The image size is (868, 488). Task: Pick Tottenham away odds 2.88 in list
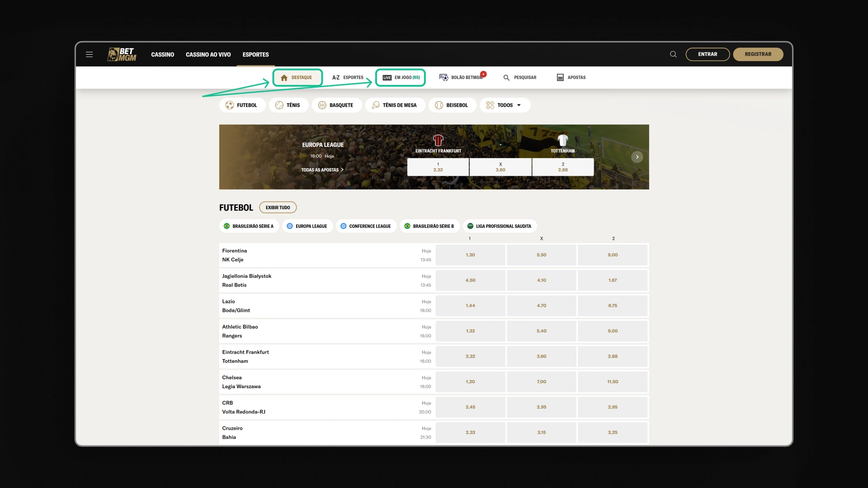[613, 356]
